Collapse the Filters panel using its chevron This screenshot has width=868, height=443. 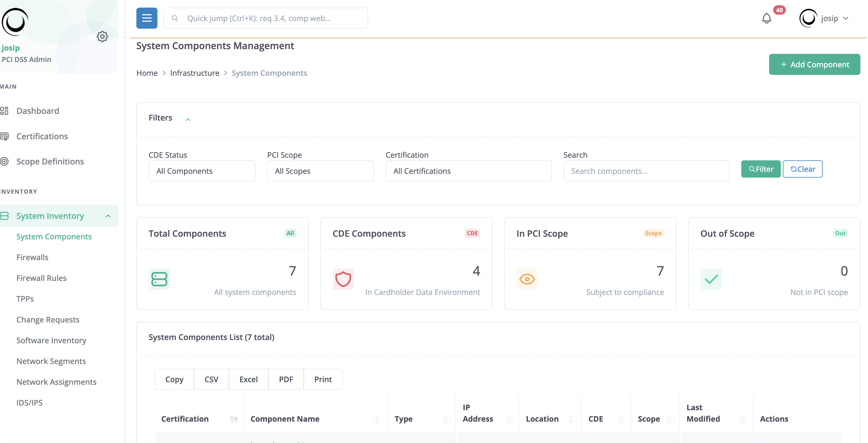(188, 119)
